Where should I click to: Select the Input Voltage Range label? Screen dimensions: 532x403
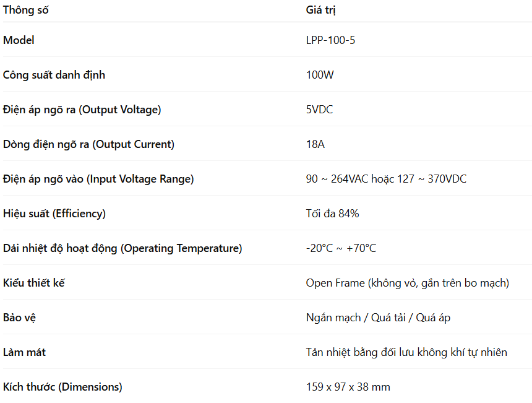click(x=99, y=179)
